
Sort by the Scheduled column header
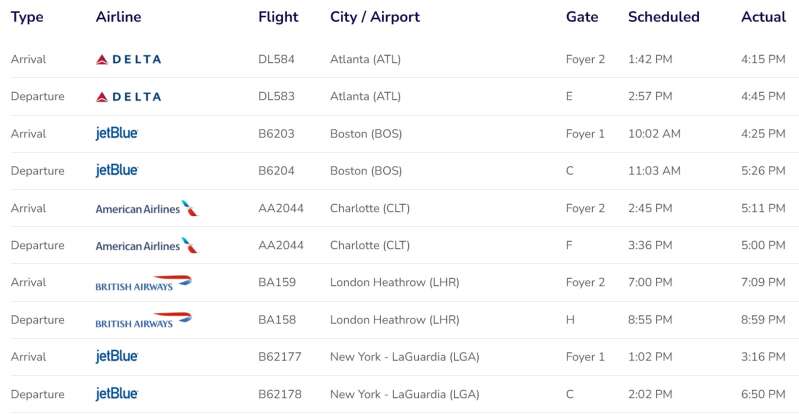click(x=663, y=17)
